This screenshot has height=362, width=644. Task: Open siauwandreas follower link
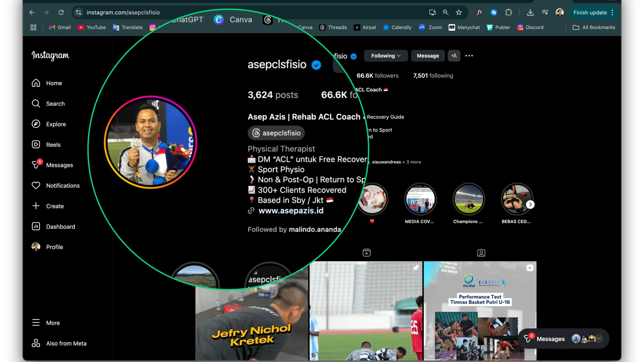[386, 162]
